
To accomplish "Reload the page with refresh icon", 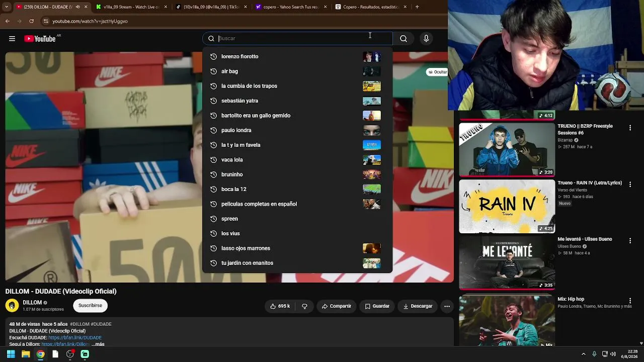I will click(x=31, y=21).
